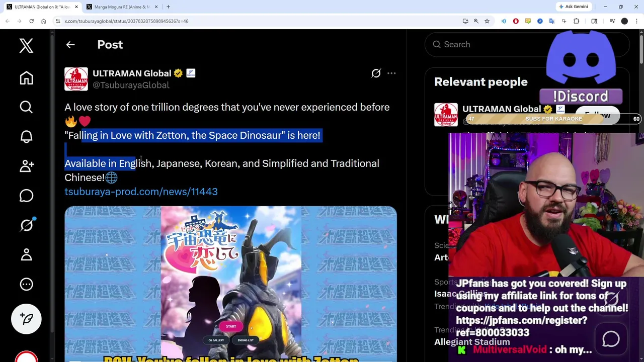Click the browser Home button
644x362 pixels.
[x=43, y=21]
